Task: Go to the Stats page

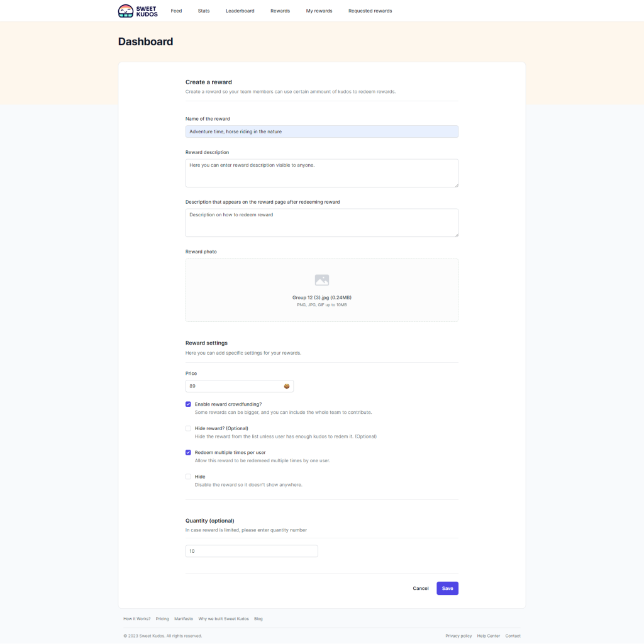Action: coord(204,11)
